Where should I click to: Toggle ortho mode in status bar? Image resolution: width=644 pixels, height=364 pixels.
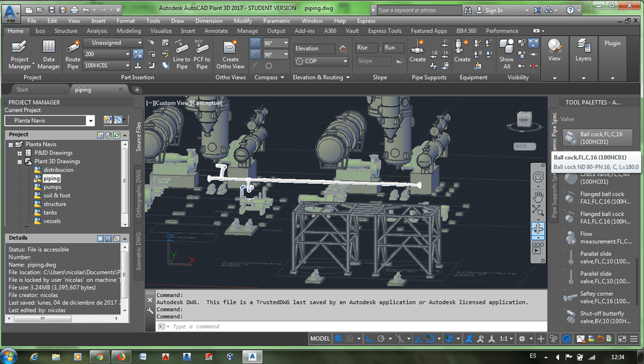pyautogui.click(x=369, y=338)
